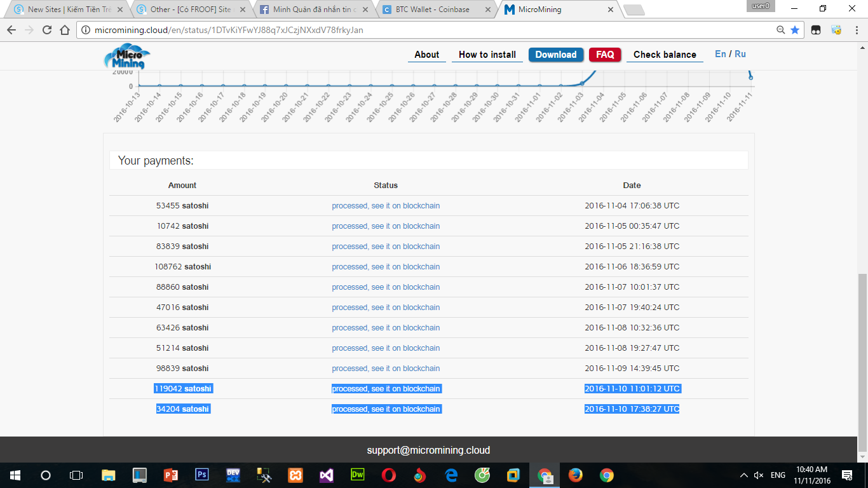
Task: Toggle the blue bookmark star
Action: tap(795, 30)
